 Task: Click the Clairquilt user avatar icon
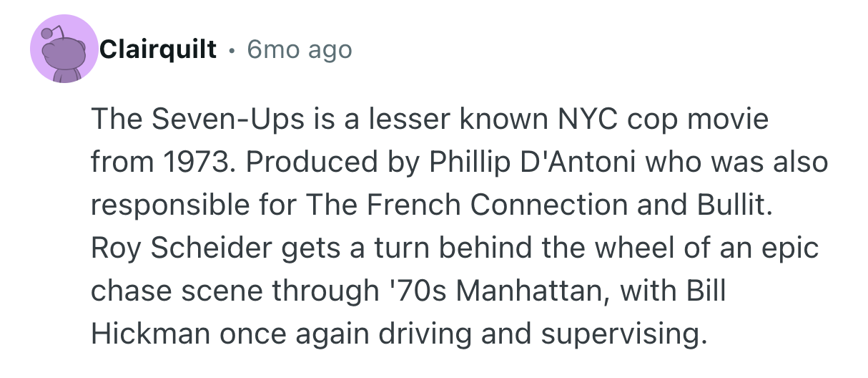pos(63,49)
